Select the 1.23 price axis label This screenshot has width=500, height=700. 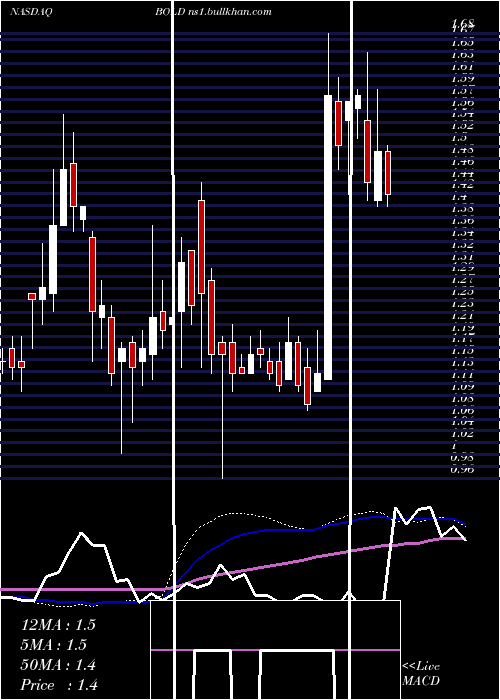(462, 304)
